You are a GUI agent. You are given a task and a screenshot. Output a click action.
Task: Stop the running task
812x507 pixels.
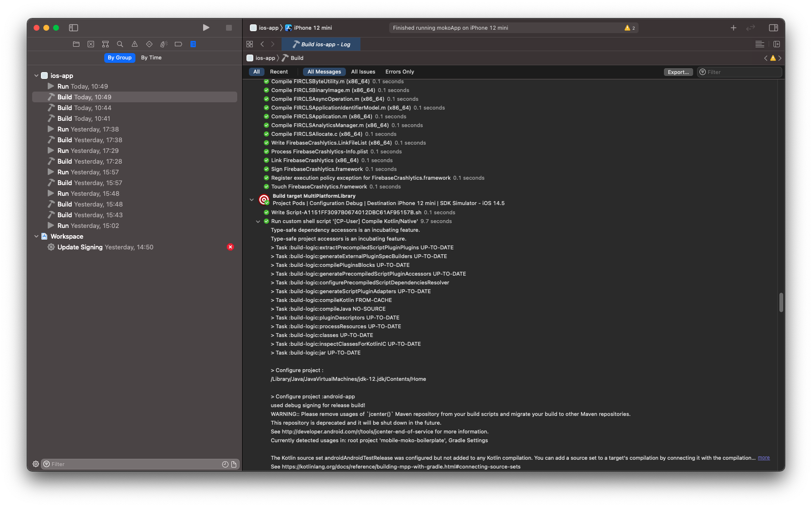229,28
